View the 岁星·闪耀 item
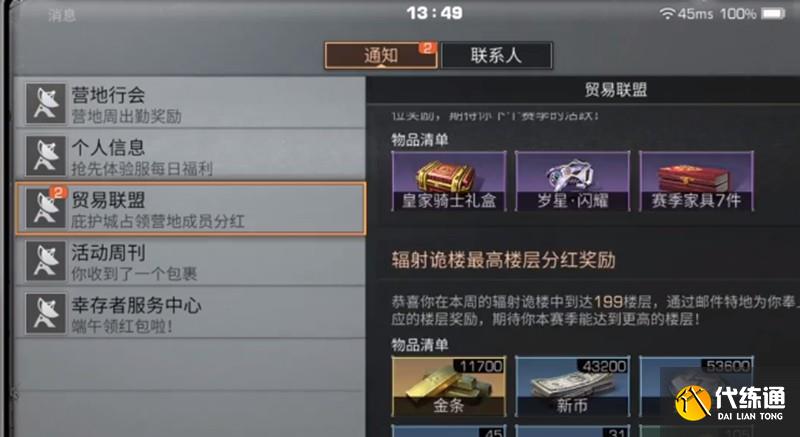 [572, 181]
